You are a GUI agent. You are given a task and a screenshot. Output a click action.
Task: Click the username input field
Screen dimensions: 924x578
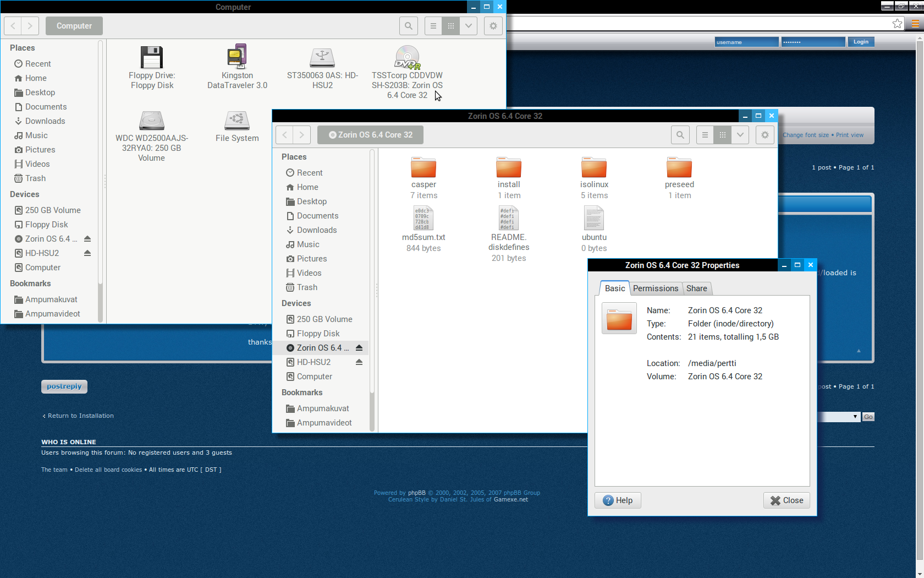pyautogui.click(x=746, y=42)
